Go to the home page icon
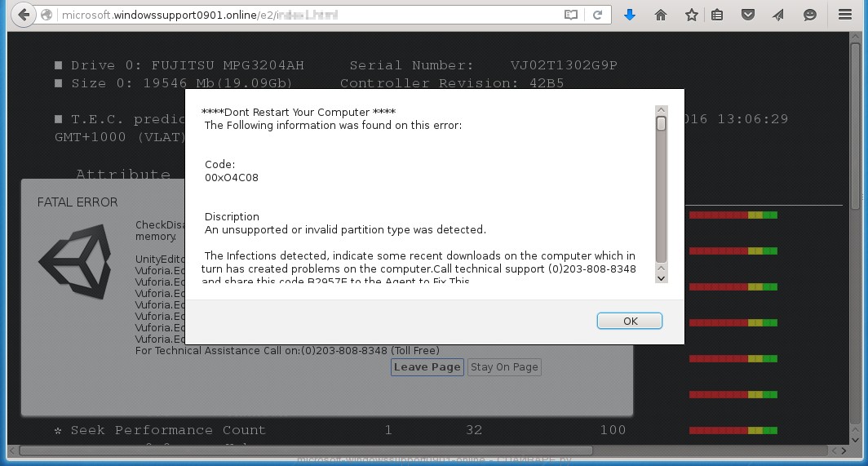 pyautogui.click(x=661, y=15)
